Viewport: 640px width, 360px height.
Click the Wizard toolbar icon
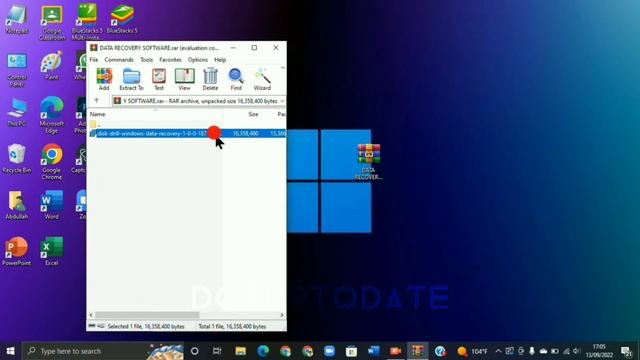pos(262,79)
